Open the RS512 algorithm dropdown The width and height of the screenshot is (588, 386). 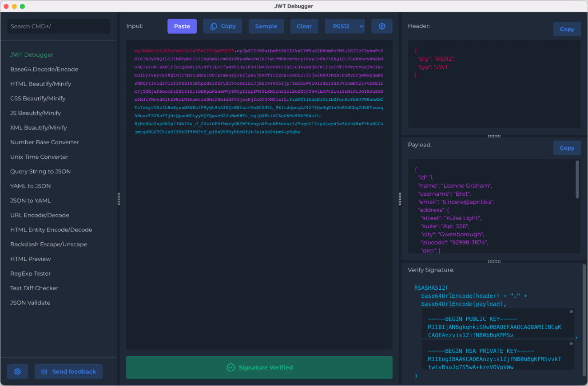coord(345,26)
